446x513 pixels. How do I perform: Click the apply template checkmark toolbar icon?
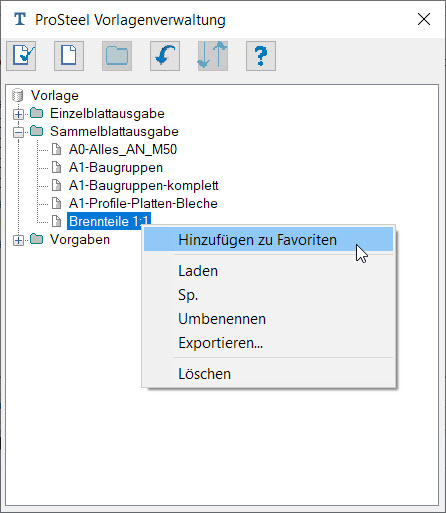(x=21, y=56)
